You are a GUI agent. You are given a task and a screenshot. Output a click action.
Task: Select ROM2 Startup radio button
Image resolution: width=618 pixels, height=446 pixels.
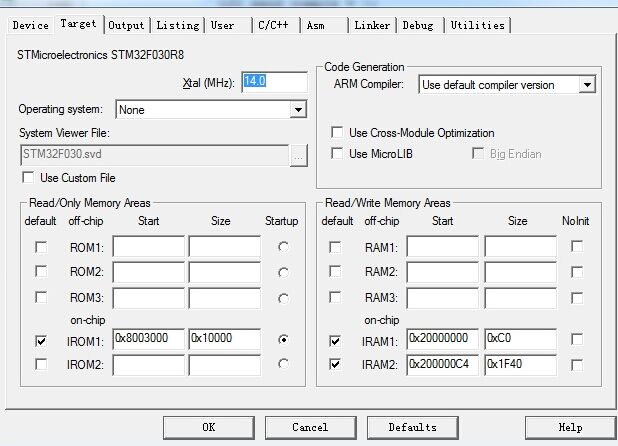click(283, 272)
